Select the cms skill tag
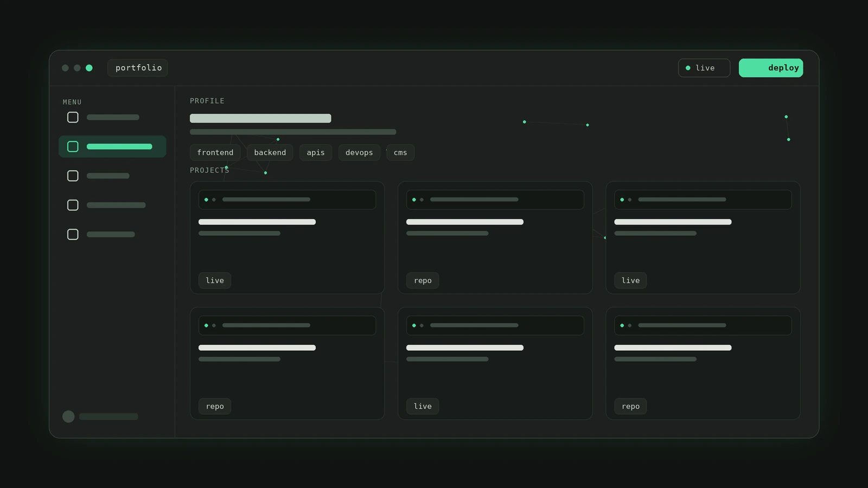This screenshot has height=488, width=868. click(400, 152)
